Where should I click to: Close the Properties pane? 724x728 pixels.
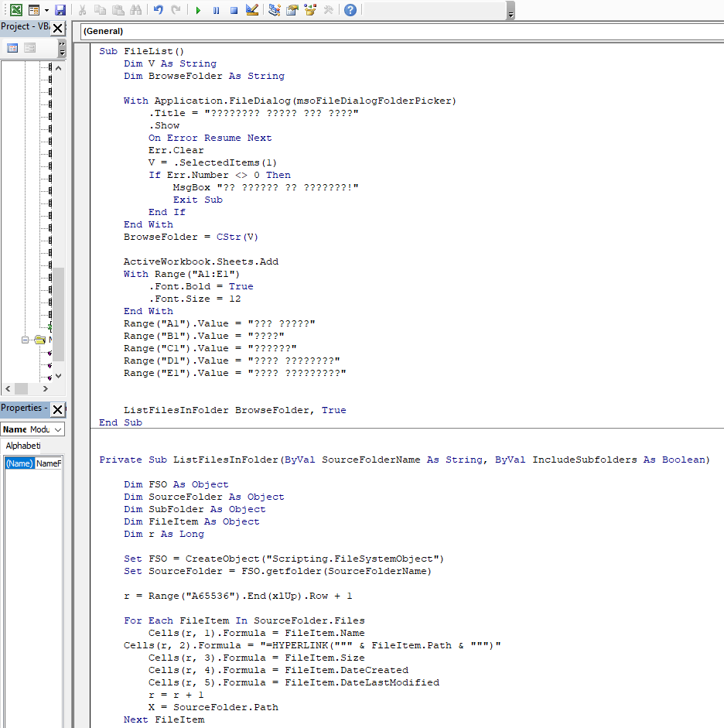(x=57, y=409)
